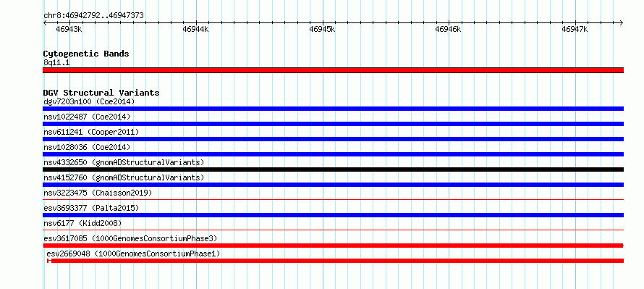Image resolution: width=644 pixels, height=289 pixels.
Task: Click the esv3693377 (Palta2015) label
Action: pos(91,208)
